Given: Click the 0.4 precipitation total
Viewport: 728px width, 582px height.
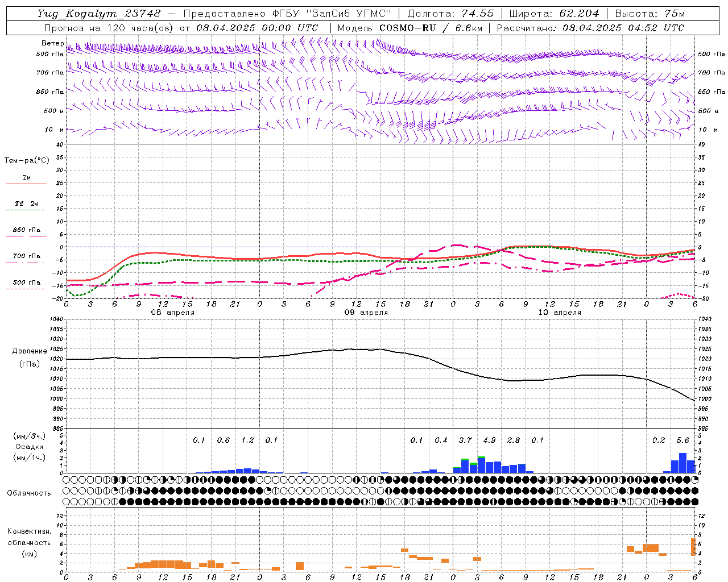Looking at the screenshot, I should tap(441, 440).
